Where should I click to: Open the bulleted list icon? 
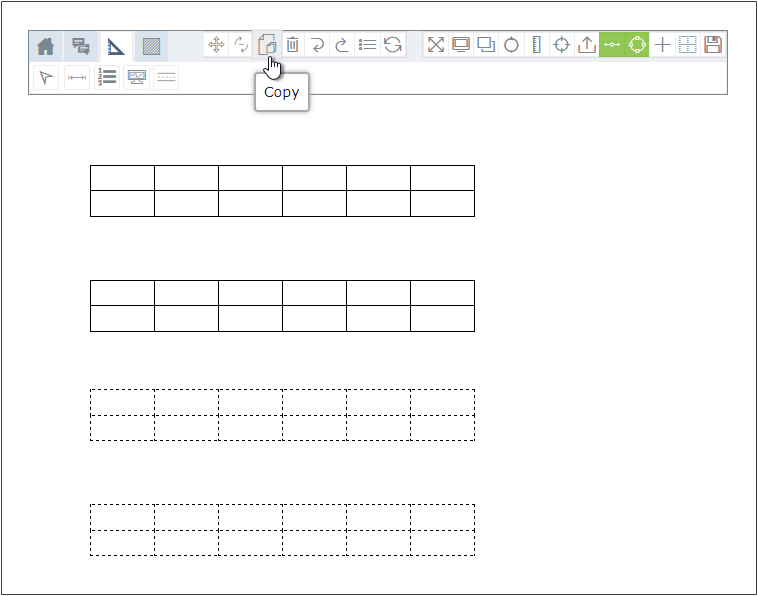click(x=367, y=45)
